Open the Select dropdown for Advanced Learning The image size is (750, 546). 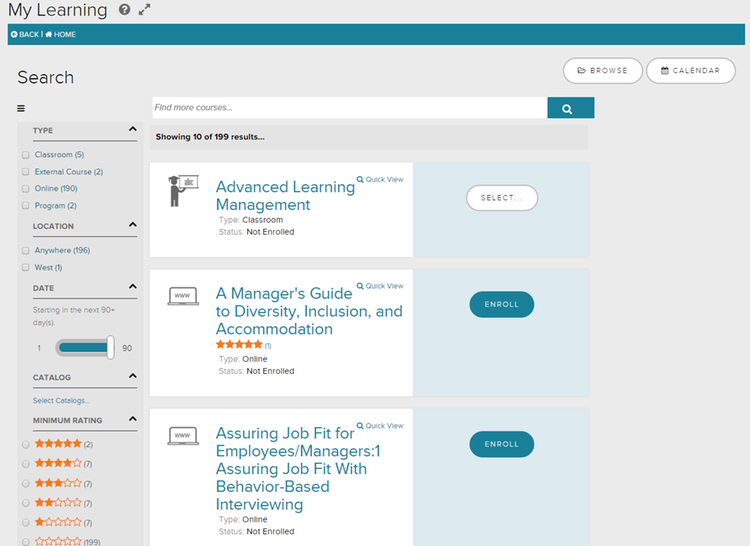pyautogui.click(x=501, y=198)
